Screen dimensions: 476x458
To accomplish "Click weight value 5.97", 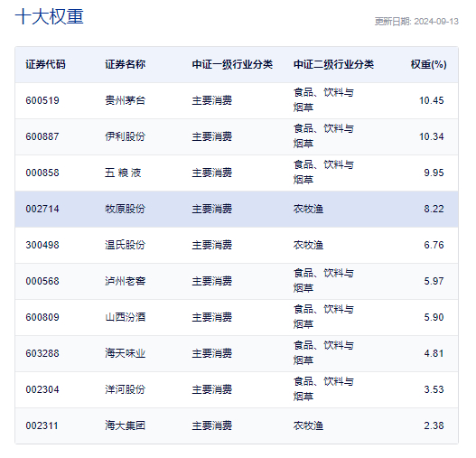I will [434, 281].
